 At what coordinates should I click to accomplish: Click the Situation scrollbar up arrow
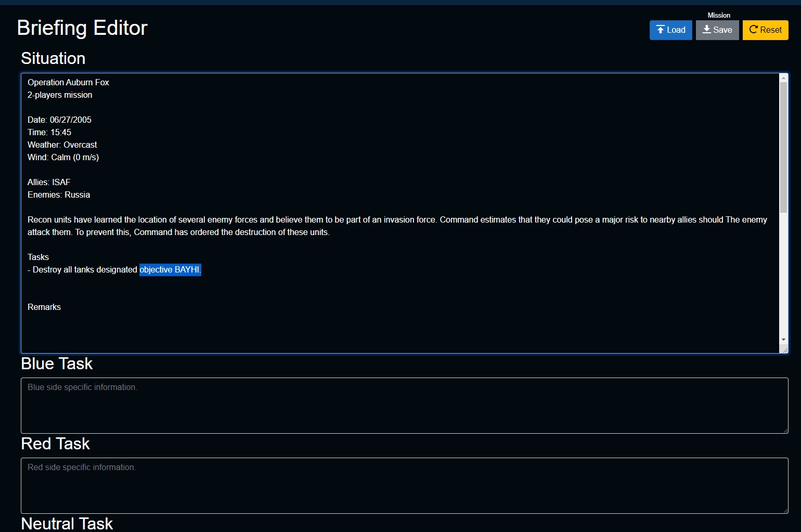pos(783,78)
